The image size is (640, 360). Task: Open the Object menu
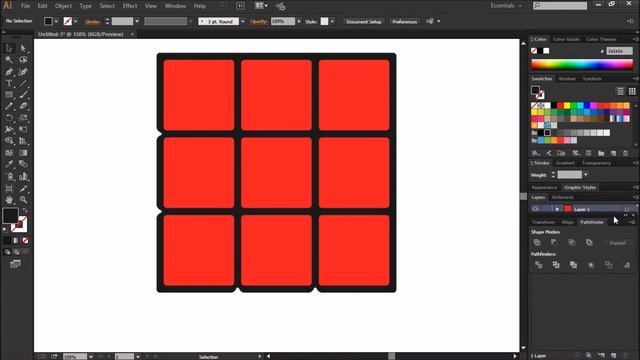63,6
